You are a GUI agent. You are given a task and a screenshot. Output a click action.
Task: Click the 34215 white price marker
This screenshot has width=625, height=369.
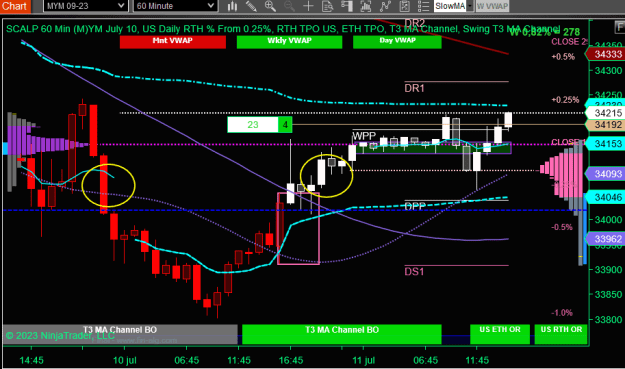[x=606, y=113]
